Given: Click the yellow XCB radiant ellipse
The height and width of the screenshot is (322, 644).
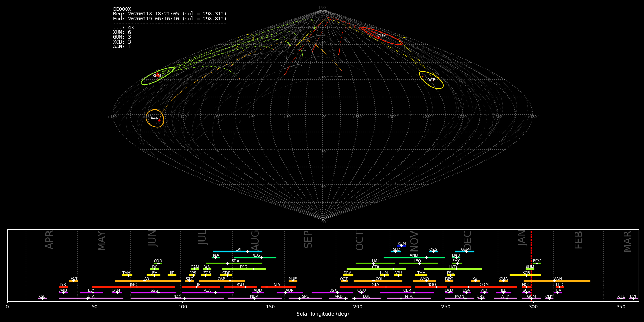Looking at the screenshot, I should point(431,80).
